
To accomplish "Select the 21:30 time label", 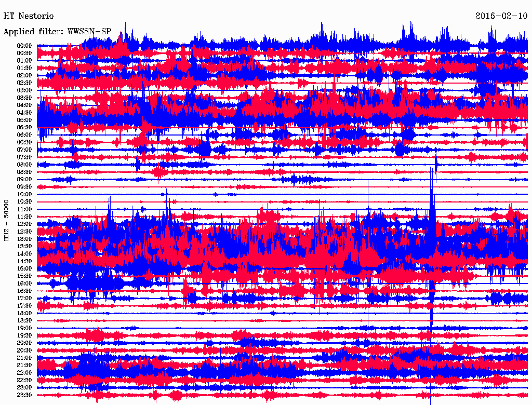I will (x=24, y=365).
